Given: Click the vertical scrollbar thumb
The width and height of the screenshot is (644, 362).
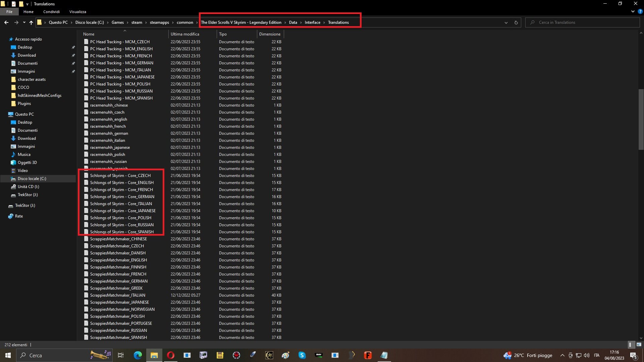Looking at the screenshot, I should pos(641,119).
